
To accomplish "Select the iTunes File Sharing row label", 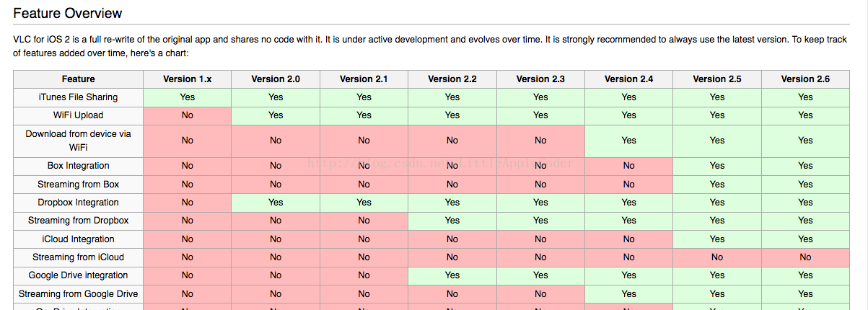I will (78, 97).
